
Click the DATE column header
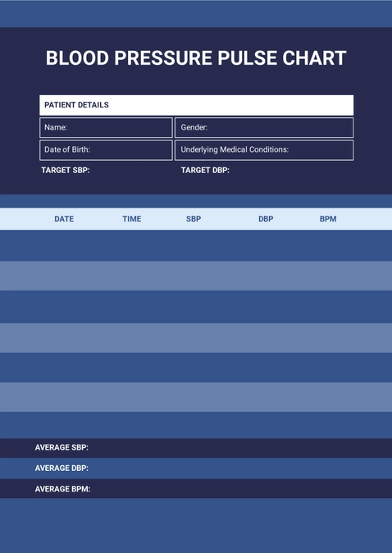coord(64,219)
